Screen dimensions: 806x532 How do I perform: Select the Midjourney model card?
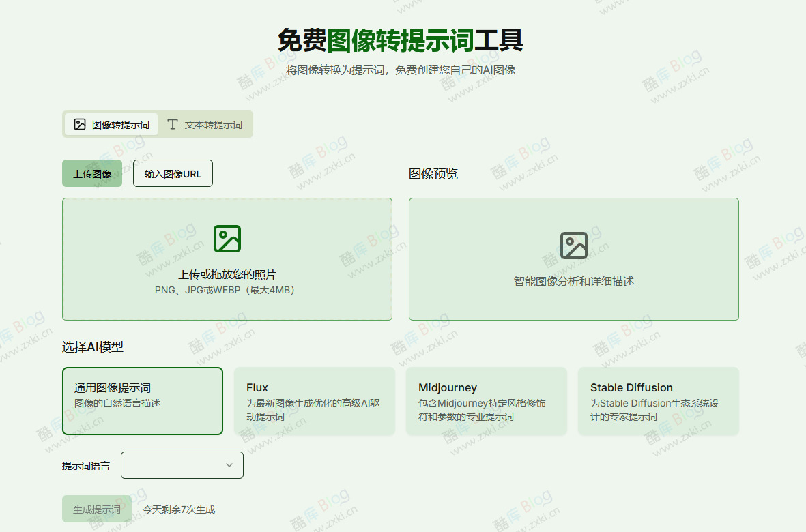(486, 400)
